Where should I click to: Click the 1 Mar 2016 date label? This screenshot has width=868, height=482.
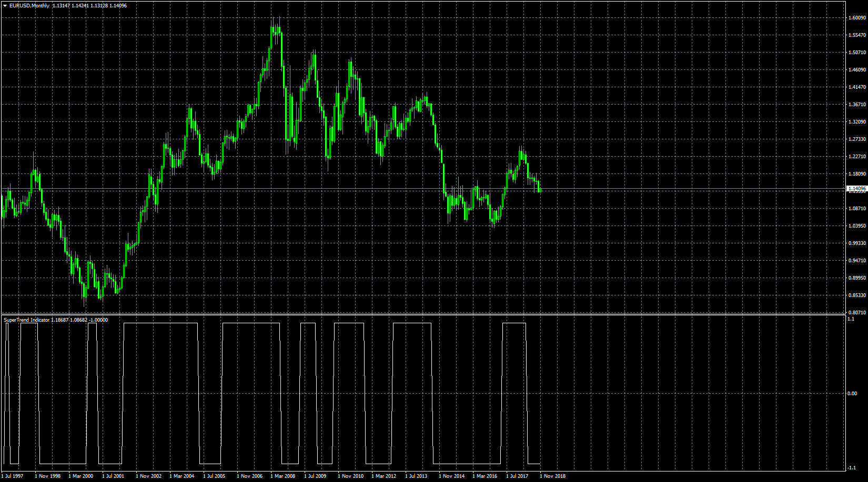(485, 476)
